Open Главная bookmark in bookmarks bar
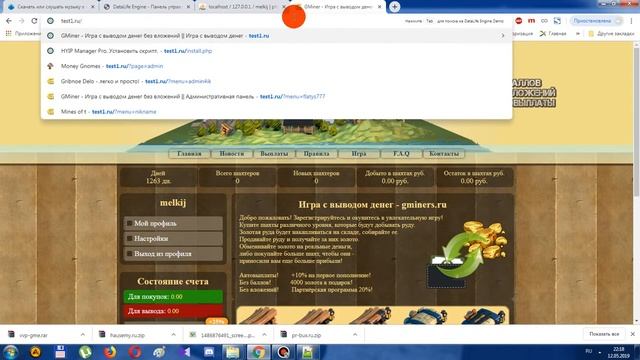Screen dimensions: 640x360 tap(553, 33)
